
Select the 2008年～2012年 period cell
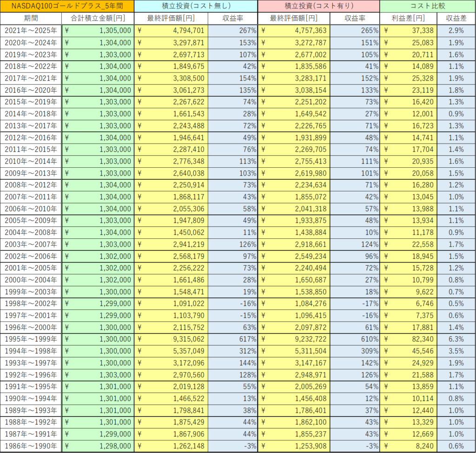31,185
